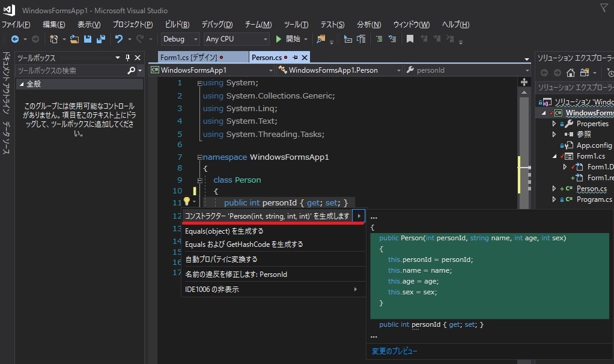The image size is (614, 364).
Task: Open the Any CPU platform dropdown
Action: 236,39
